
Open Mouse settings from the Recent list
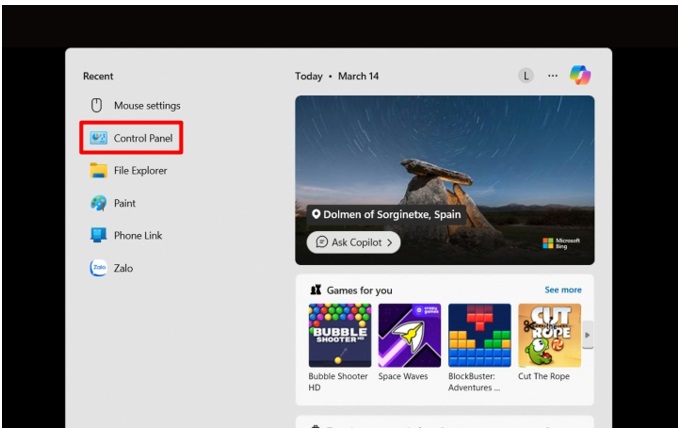pos(146,106)
